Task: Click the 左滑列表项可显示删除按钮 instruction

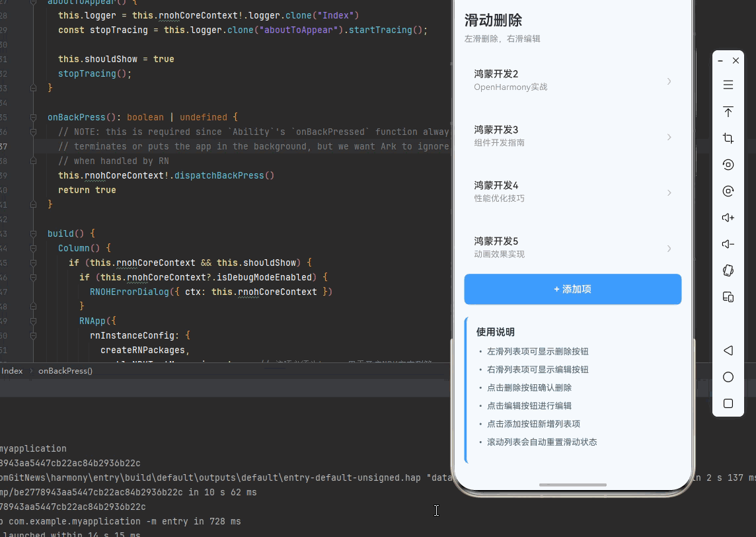Action: pos(537,351)
